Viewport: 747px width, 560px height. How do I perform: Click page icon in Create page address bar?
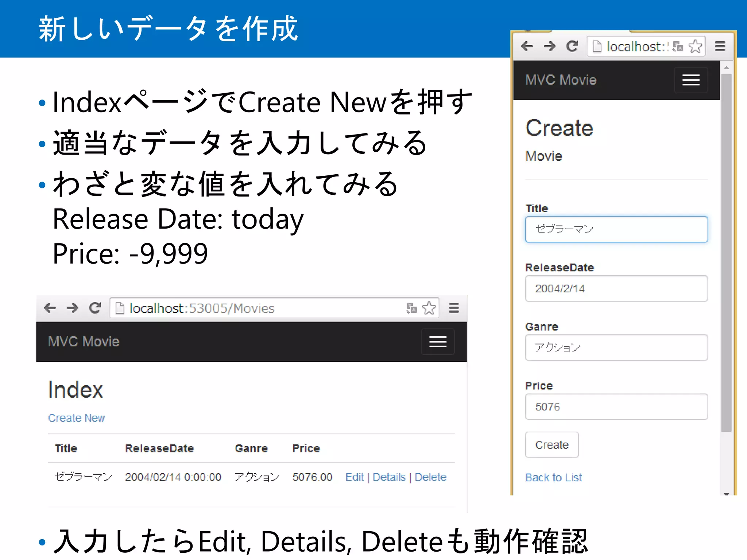[x=597, y=47]
